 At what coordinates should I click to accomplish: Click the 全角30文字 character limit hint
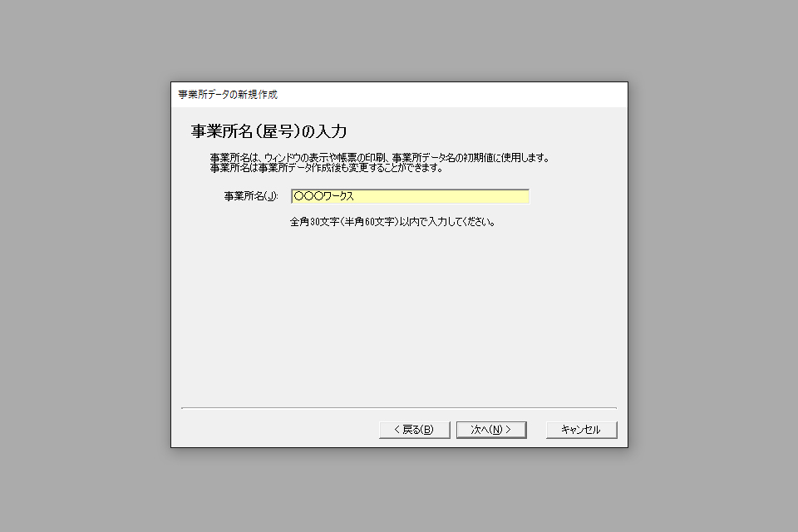[392, 222]
